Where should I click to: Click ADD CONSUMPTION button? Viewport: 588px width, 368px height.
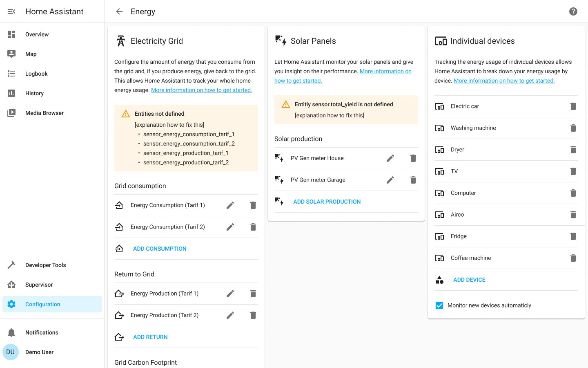click(160, 249)
